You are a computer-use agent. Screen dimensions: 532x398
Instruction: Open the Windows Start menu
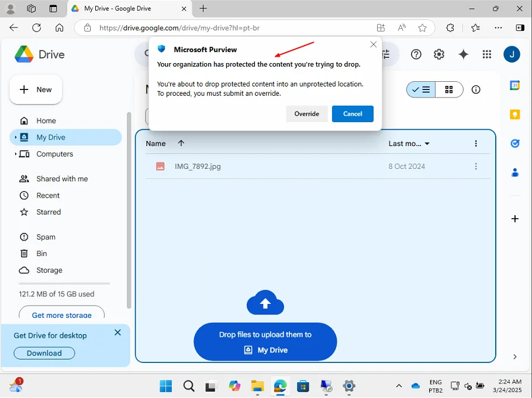pyautogui.click(x=166, y=386)
